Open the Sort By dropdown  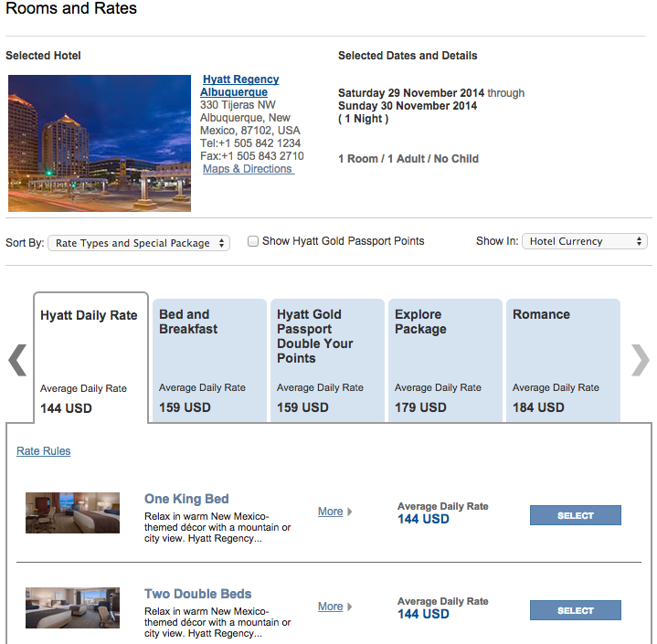click(139, 243)
